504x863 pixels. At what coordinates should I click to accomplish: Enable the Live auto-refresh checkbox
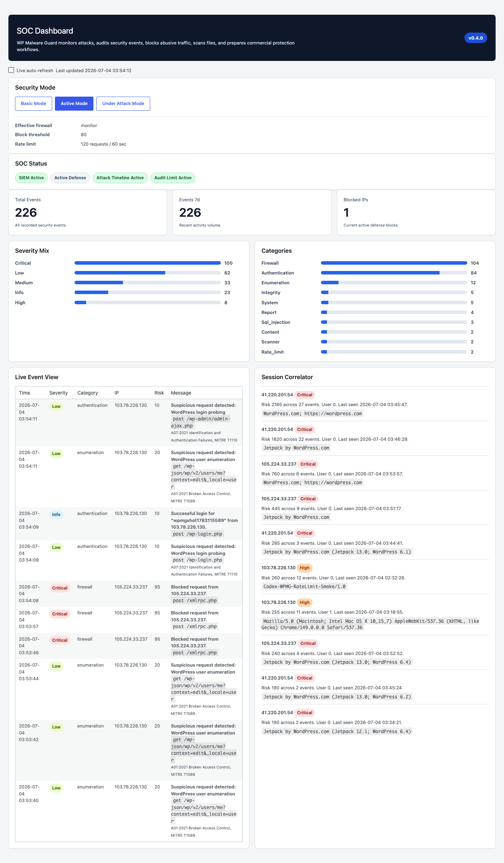pos(11,70)
